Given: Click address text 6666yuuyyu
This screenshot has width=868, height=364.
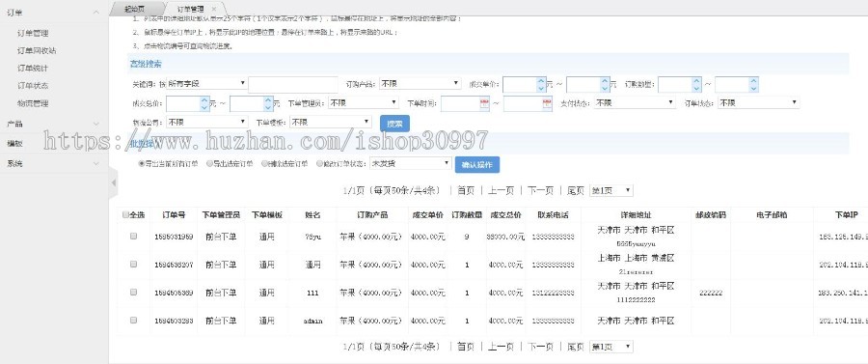Looking at the screenshot, I should (637, 243).
